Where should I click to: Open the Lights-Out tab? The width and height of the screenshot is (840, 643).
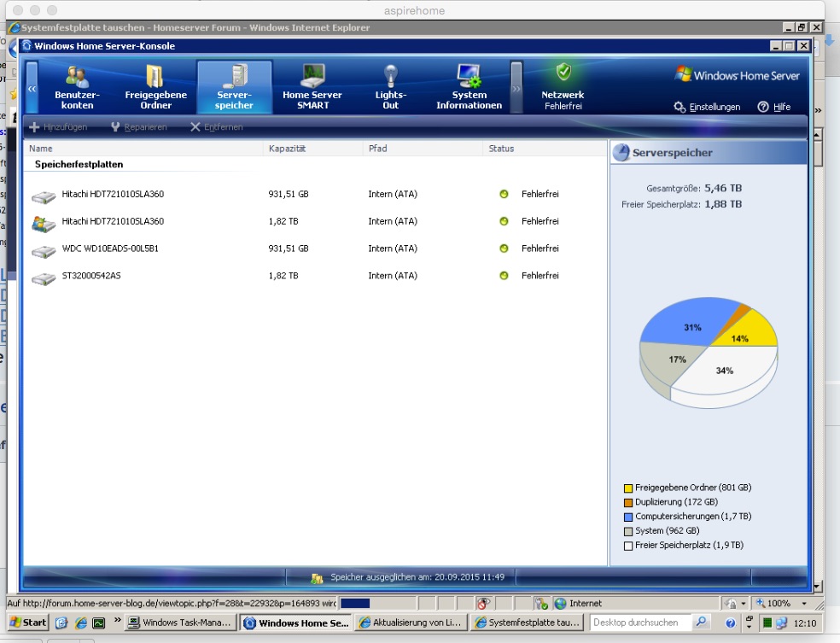tap(390, 87)
